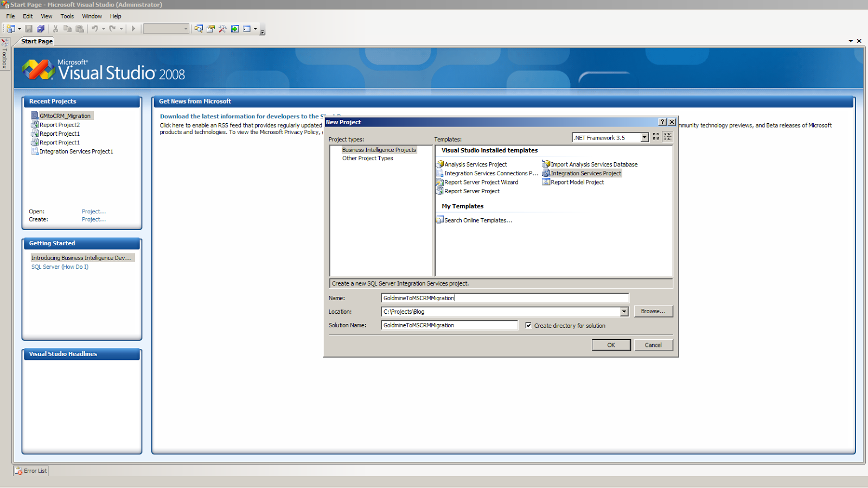
Task: Click into the Solution Name field
Action: click(450, 325)
